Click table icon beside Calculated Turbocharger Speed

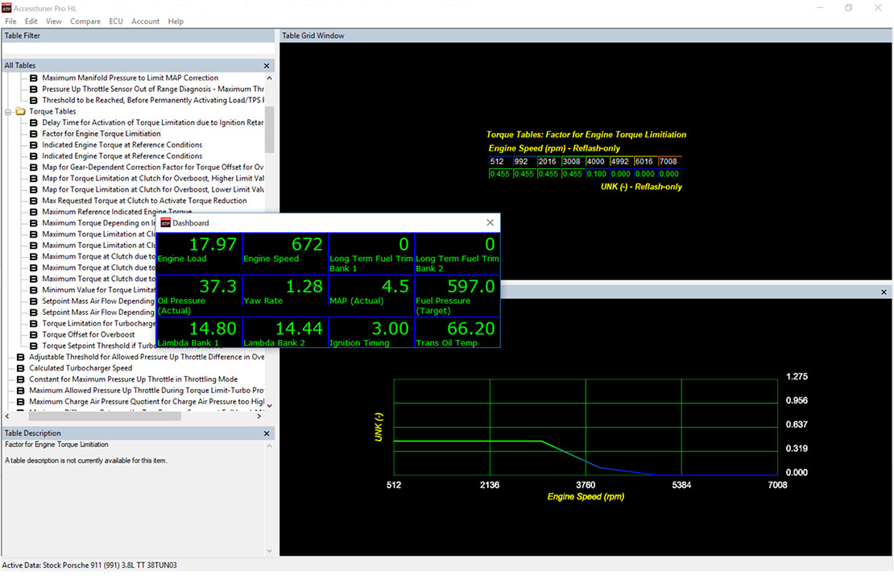point(20,368)
